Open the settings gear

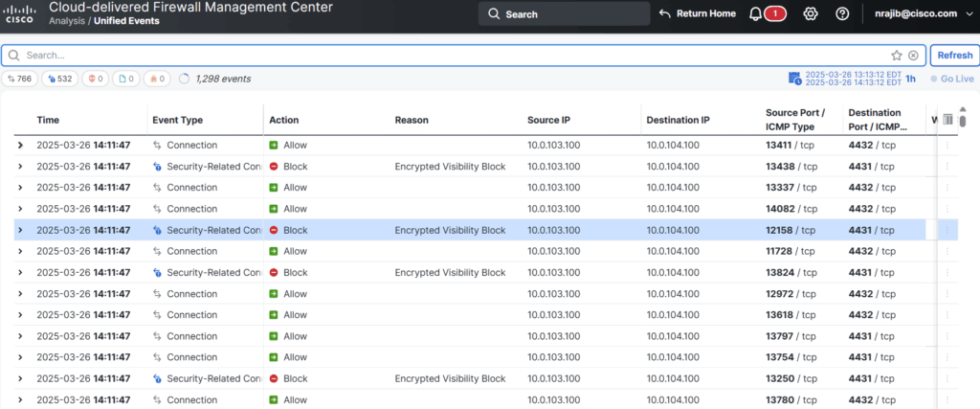(811, 13)
